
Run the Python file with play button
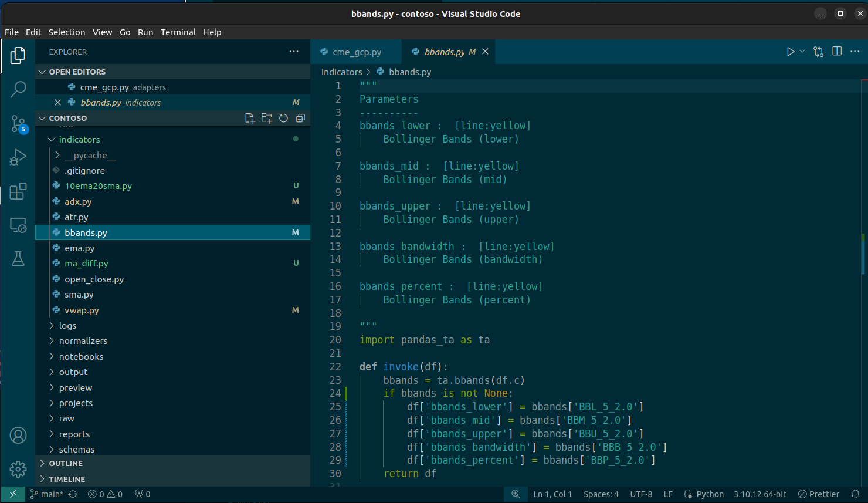click(x=790, y=52)
